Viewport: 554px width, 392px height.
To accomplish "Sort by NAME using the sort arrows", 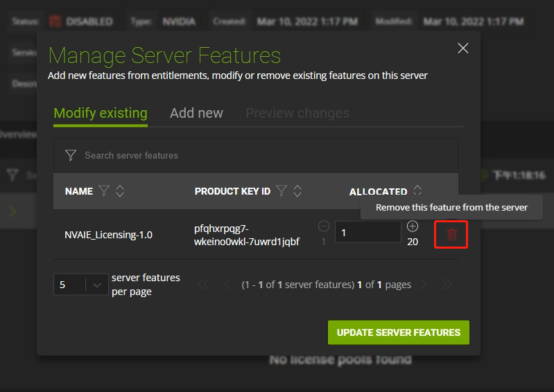I will click(120, 191).
